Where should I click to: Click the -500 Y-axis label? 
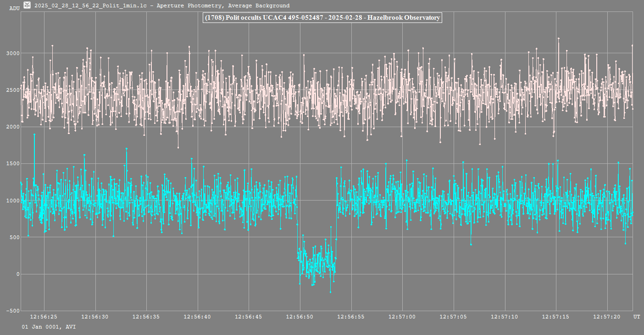[x=12, y=311]
